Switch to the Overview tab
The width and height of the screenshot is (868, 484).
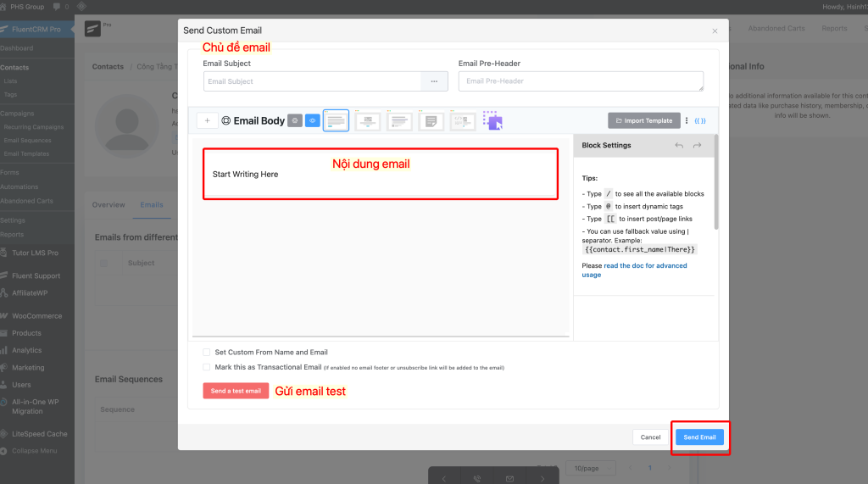[108, 205]
